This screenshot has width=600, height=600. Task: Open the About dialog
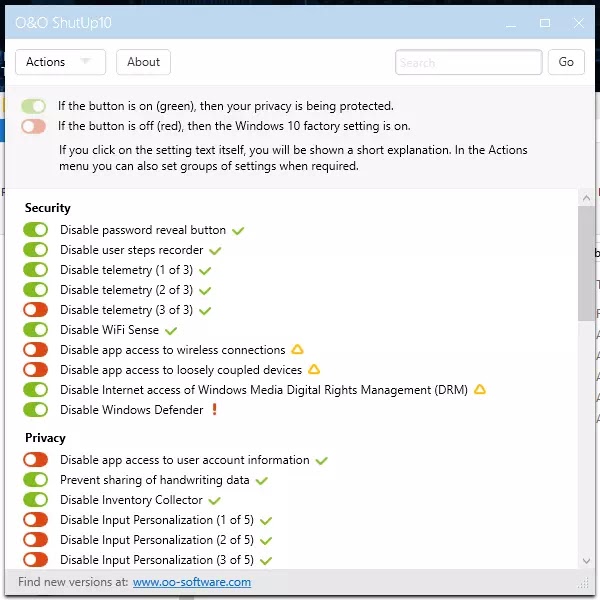point(143,62)
